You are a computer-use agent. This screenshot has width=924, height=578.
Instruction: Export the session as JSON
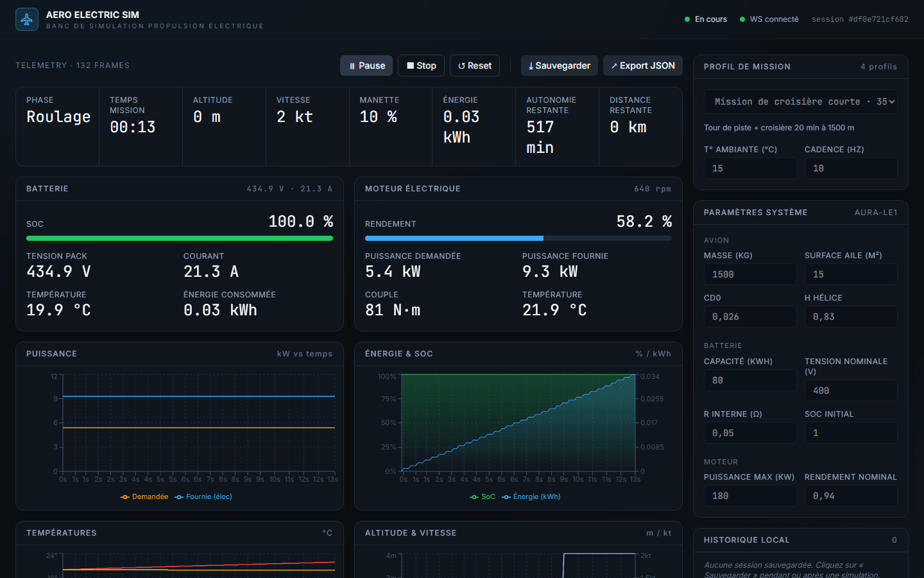point(643,66)
